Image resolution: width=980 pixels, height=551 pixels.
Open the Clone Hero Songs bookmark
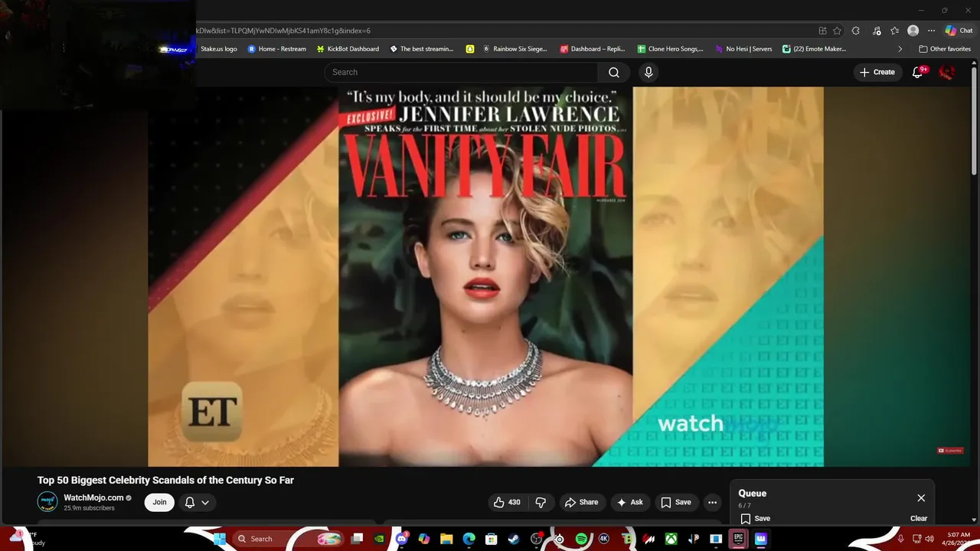coord(670,49)
